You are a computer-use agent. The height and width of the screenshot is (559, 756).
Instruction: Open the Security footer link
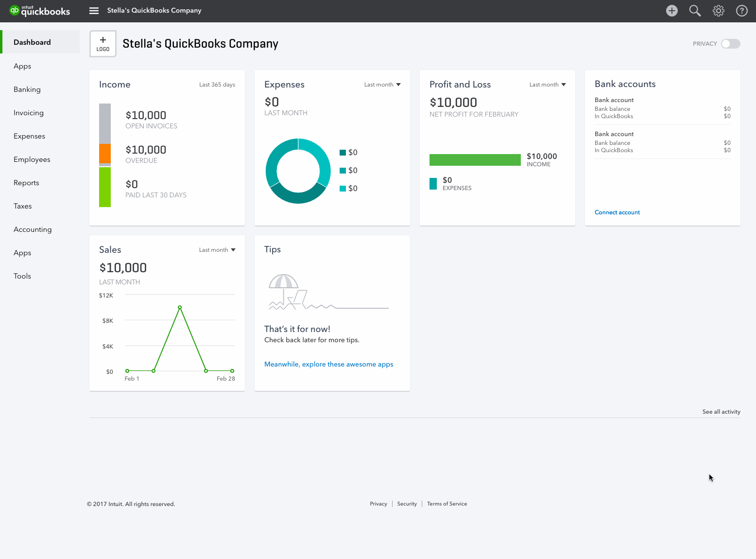click(x=407, y=504)
